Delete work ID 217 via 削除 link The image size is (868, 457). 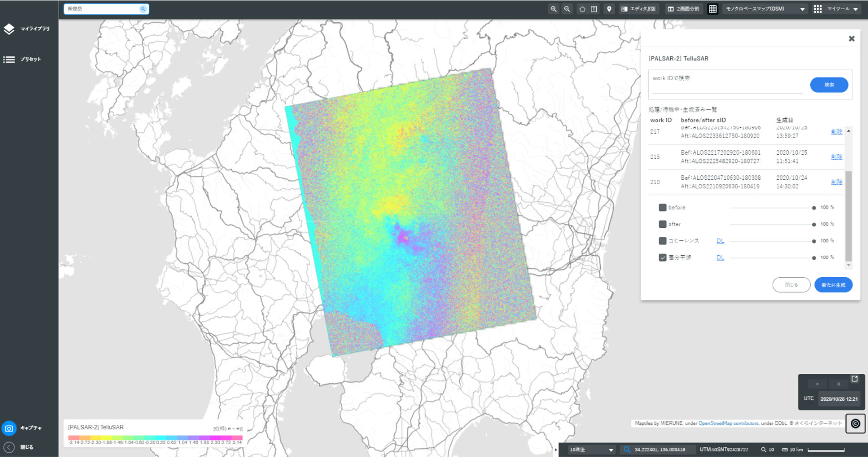(x=837, y=132)
